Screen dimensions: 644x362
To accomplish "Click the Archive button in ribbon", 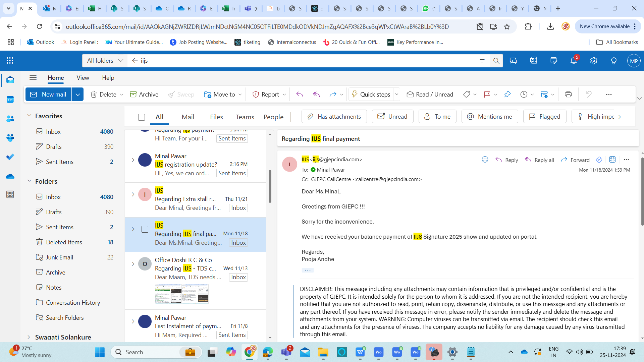I will (144, 95).
